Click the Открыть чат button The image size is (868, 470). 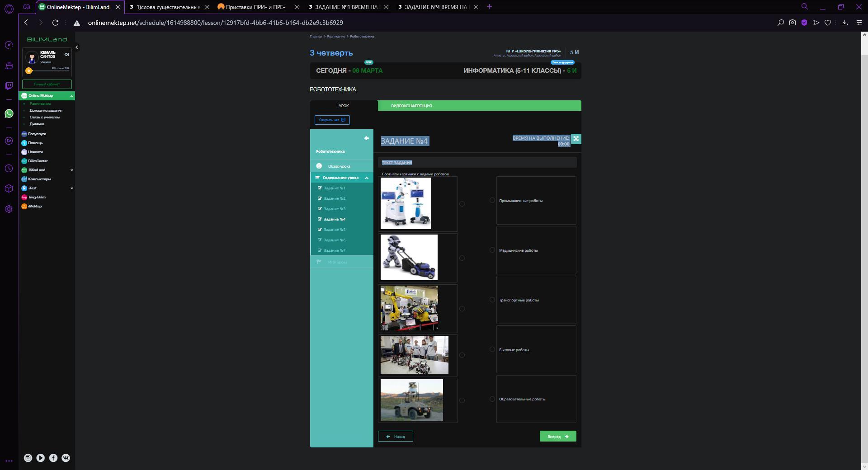[x=332, y=120]
